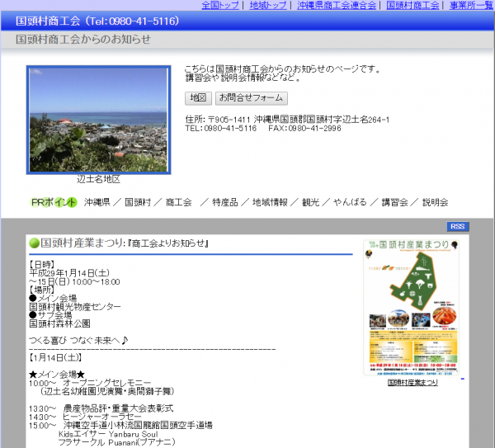This screenshot has width=495, height=448.
Task: Click the 国頭村商工会からのお知らせ heading
Action: click(83, 39)
